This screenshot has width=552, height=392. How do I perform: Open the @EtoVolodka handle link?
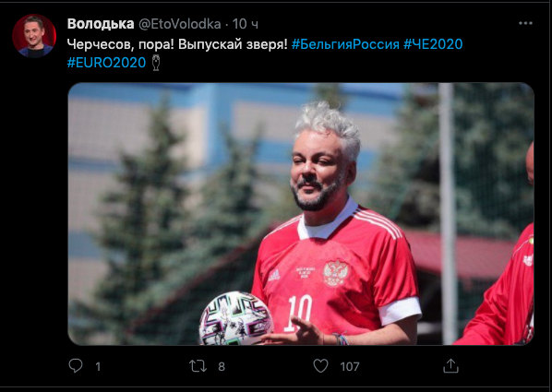coord(180,24)
